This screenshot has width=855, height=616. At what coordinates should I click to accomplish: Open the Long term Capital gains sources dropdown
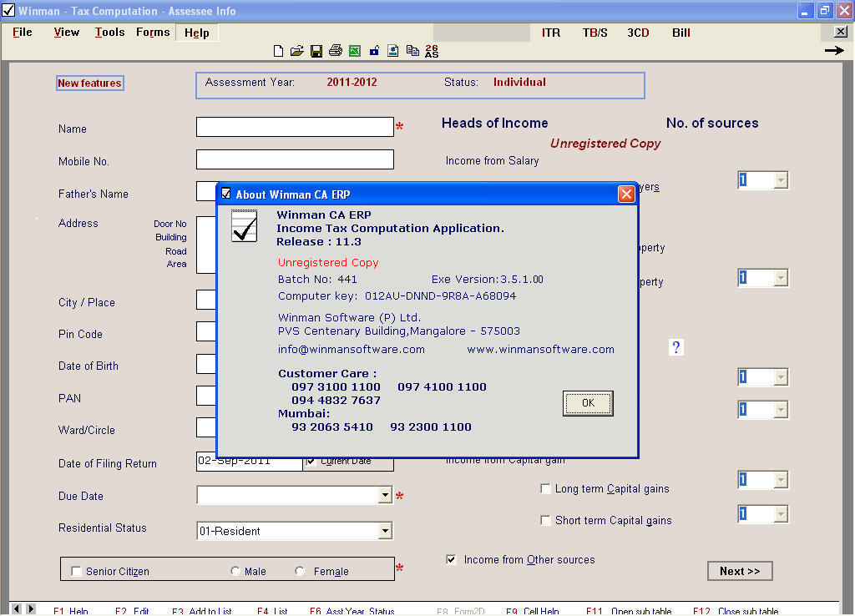780,480
